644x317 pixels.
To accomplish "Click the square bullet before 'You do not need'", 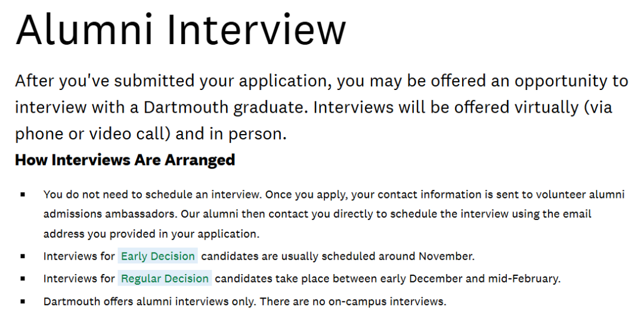I will (23, 195).
